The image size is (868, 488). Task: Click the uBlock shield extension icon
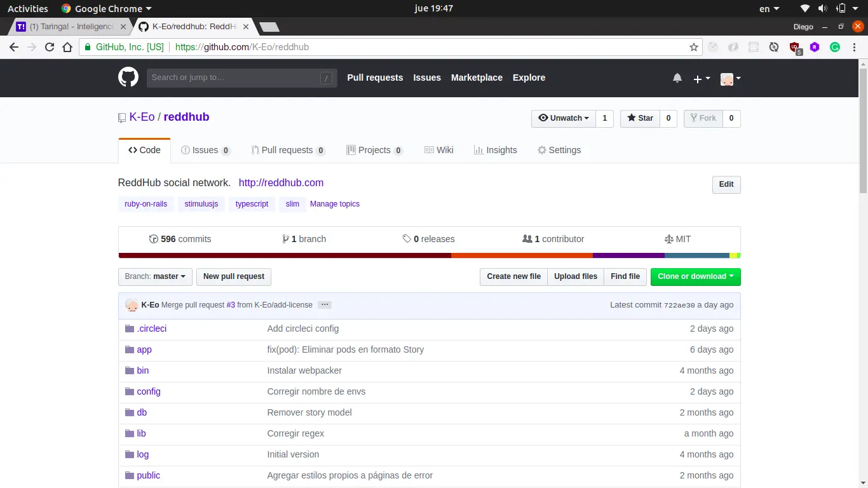coord(795,48)
